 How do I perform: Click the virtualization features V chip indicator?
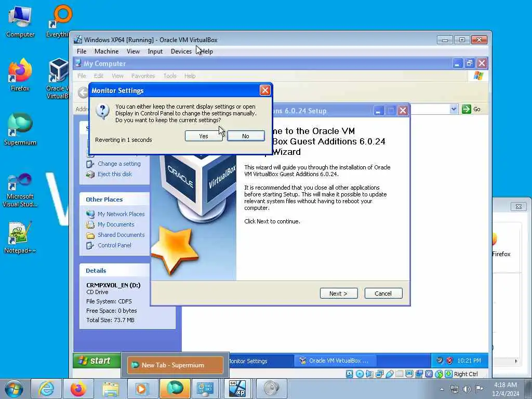coord(429,374)
